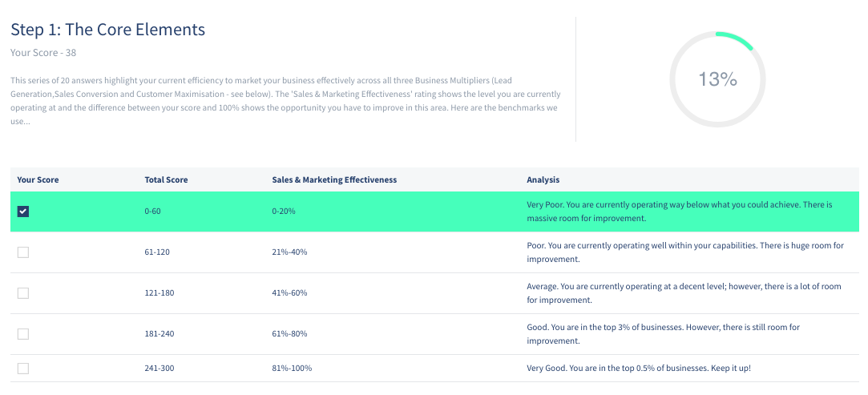
Task: Enable the 241-300 row checkbox
Action: coord(23,369)
